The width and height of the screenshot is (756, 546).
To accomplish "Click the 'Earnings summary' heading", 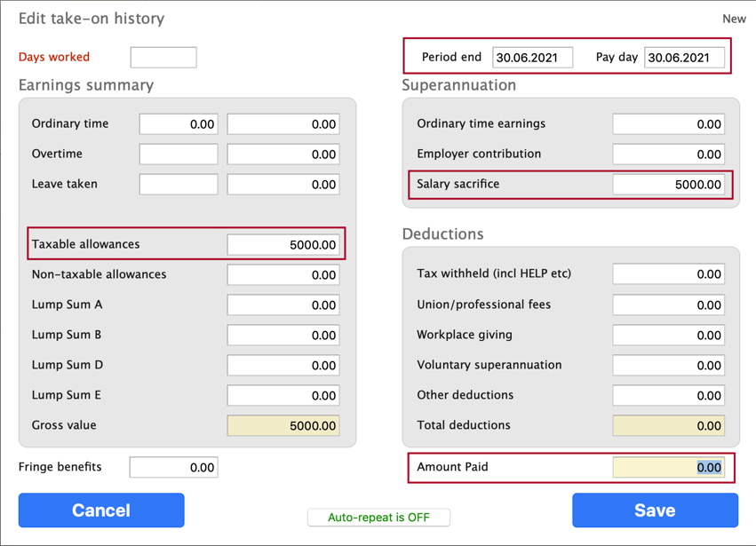I will click(x=86, y=85).
